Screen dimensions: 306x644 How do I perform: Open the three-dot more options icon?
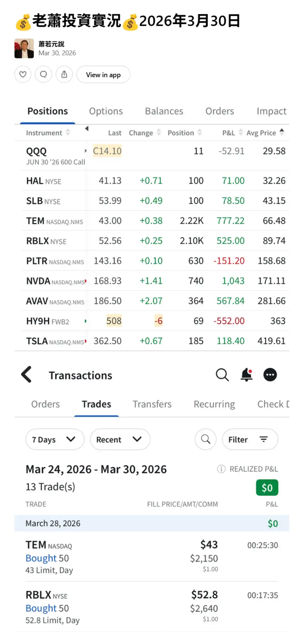pyautogui.click(x=270, y=375)
